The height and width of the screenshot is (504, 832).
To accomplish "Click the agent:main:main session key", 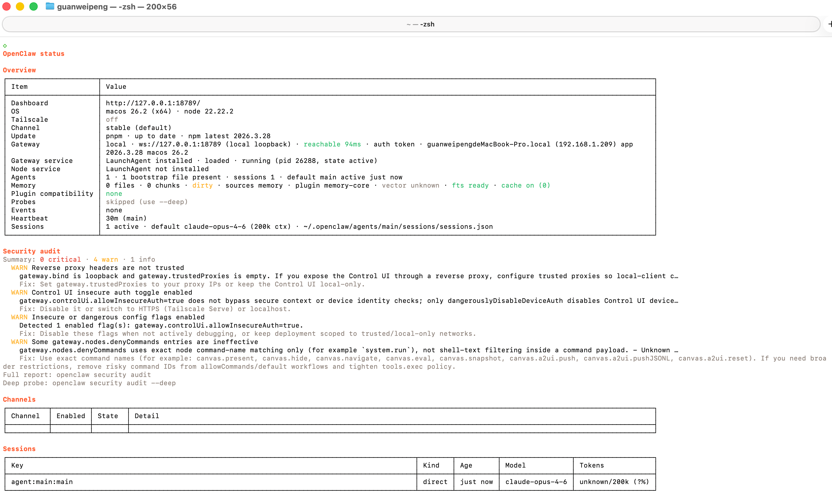I will point(42,482).
